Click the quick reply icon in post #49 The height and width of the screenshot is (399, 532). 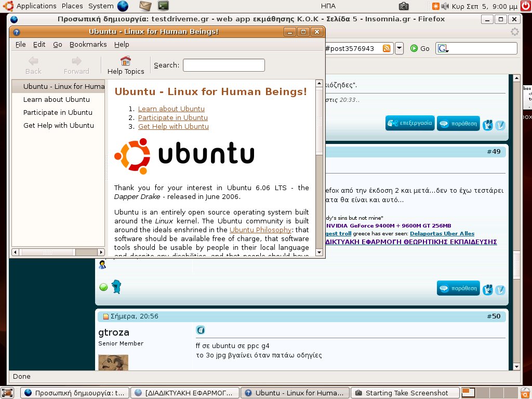click(500, 290)
